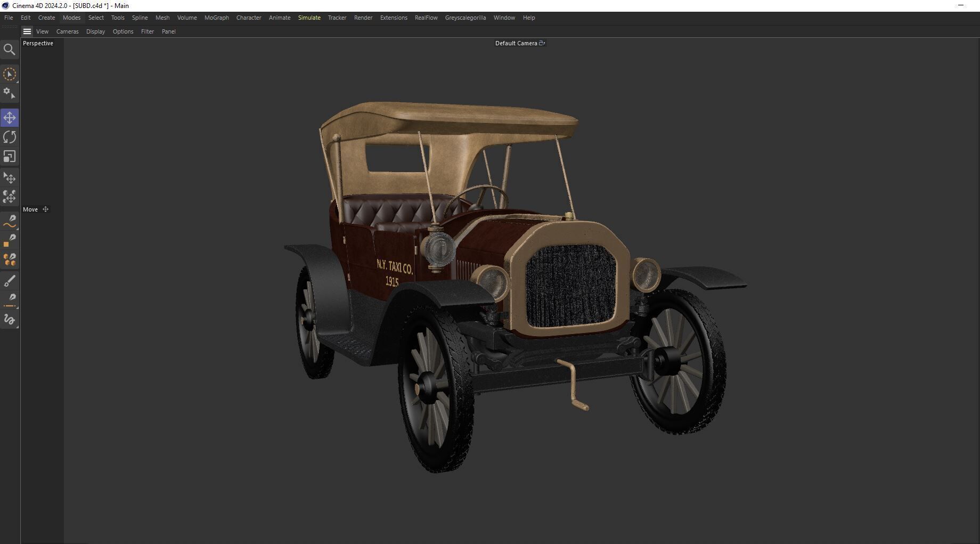This screenshot has height=544, width=980.
Task: Select the Place tool icon
Action: (10, 178)
